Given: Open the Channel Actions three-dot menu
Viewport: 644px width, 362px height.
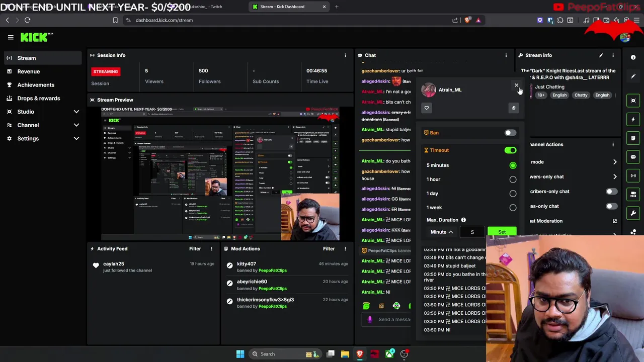Looking at the screenshot, I should pos(613,144).
